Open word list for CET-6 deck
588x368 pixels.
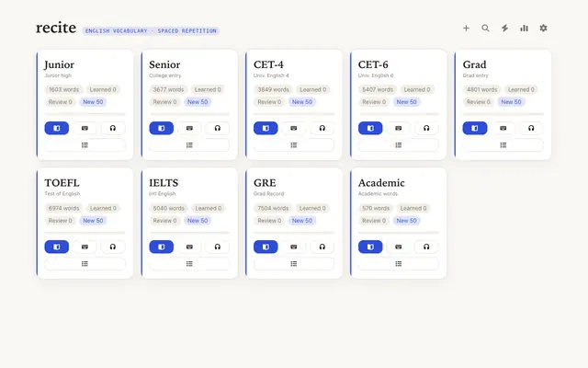(x=398, y=145)
